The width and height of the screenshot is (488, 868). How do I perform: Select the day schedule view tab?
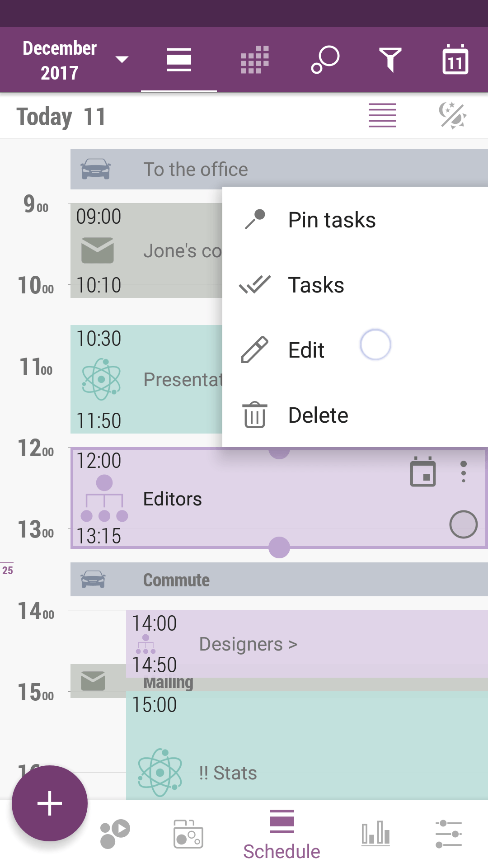pos(179,60)
